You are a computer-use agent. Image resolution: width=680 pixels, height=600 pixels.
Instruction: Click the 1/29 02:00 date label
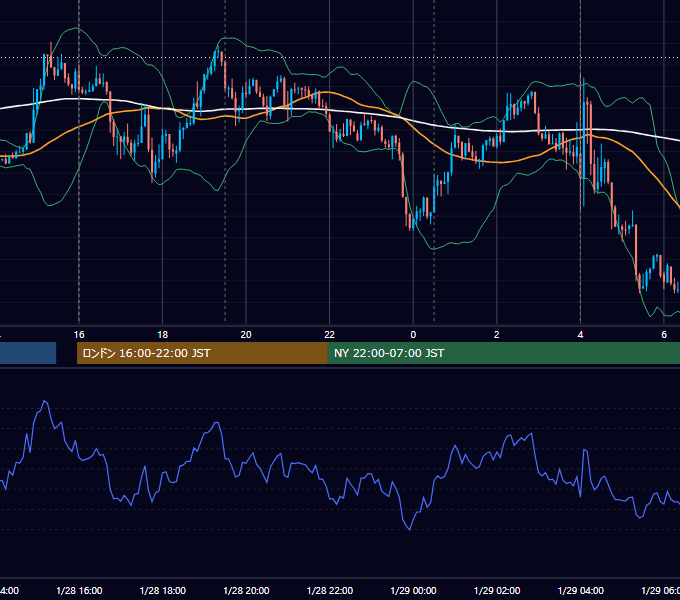tap(497, 590)
